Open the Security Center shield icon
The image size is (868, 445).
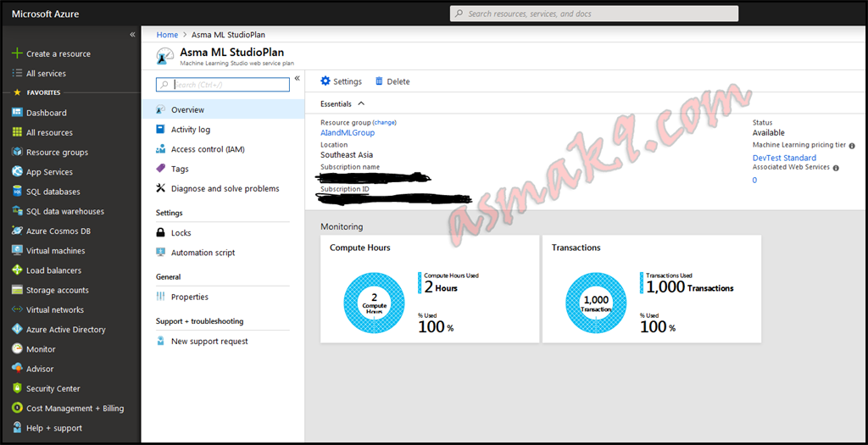pos(17,388)
